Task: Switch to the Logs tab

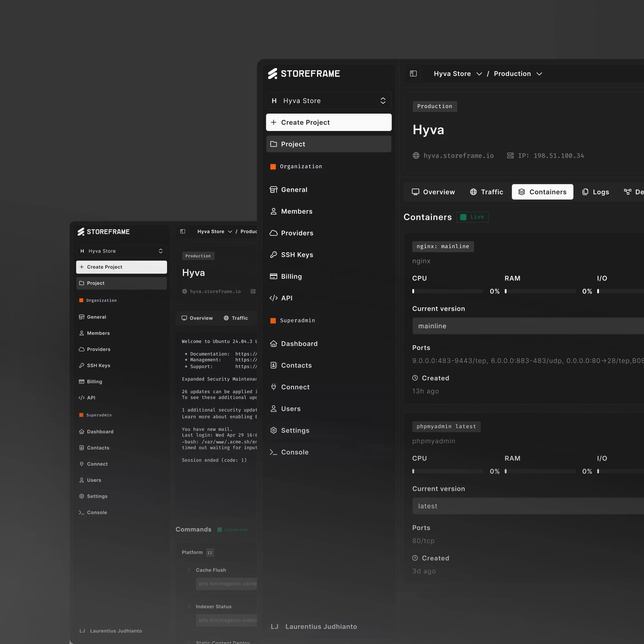Action: point(596,192)
